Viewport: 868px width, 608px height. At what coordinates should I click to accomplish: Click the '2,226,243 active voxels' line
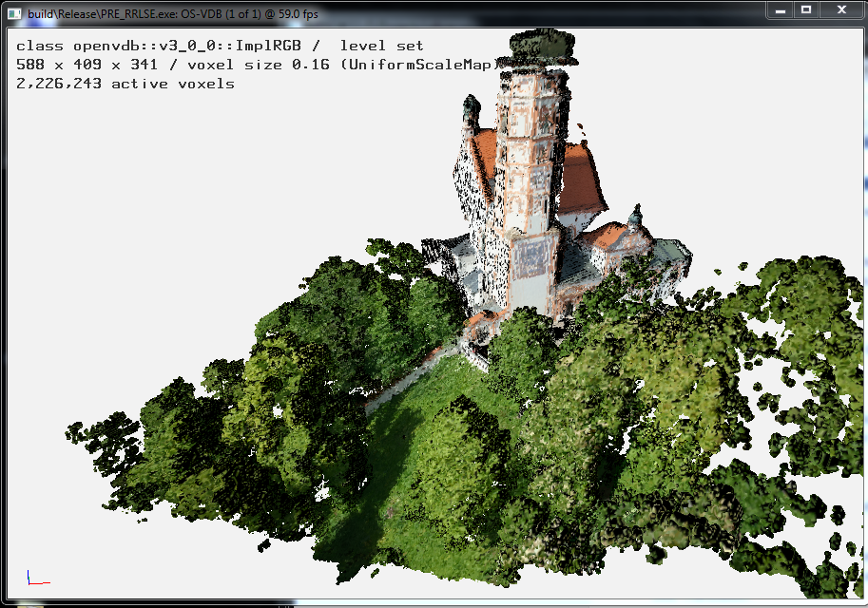click(125, 84)
